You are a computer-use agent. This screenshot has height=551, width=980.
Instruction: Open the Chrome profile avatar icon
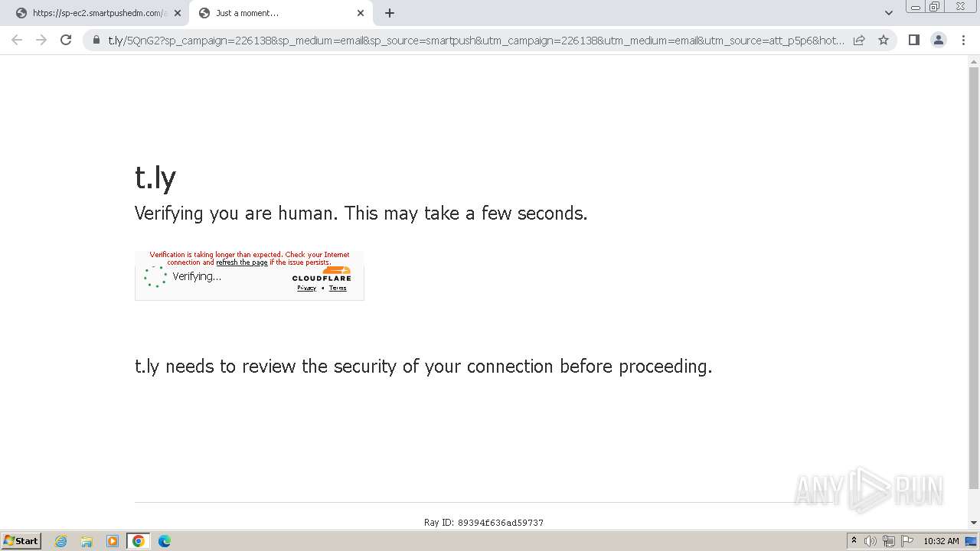click(939, 40)
